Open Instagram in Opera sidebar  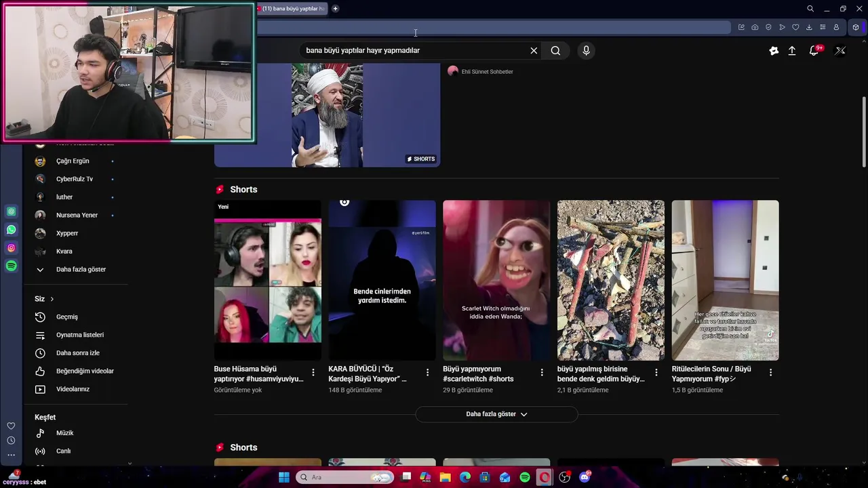click(11, 248)
